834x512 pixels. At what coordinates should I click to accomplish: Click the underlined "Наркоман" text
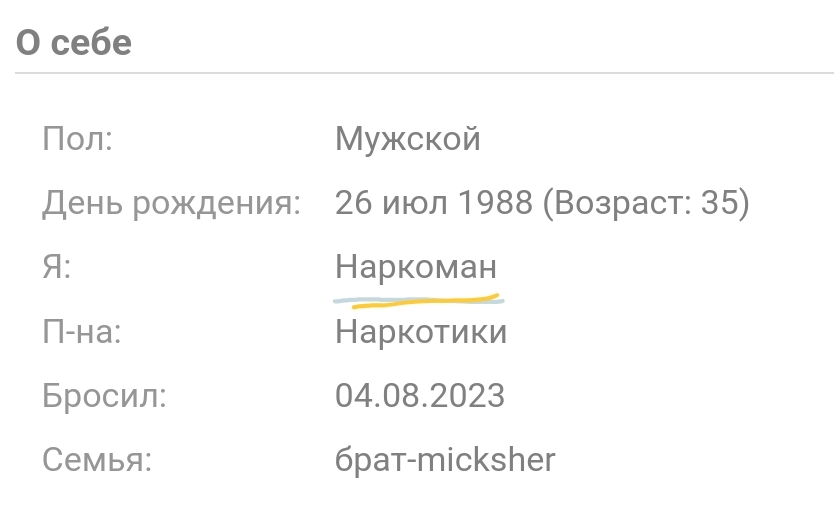pyautogui.click(x=416, y=268)
